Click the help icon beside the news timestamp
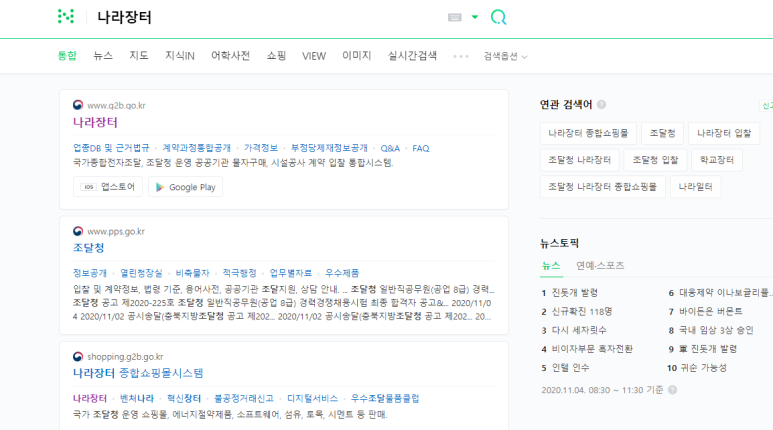This screenshot has width=773, height=430. click(672, 390)
